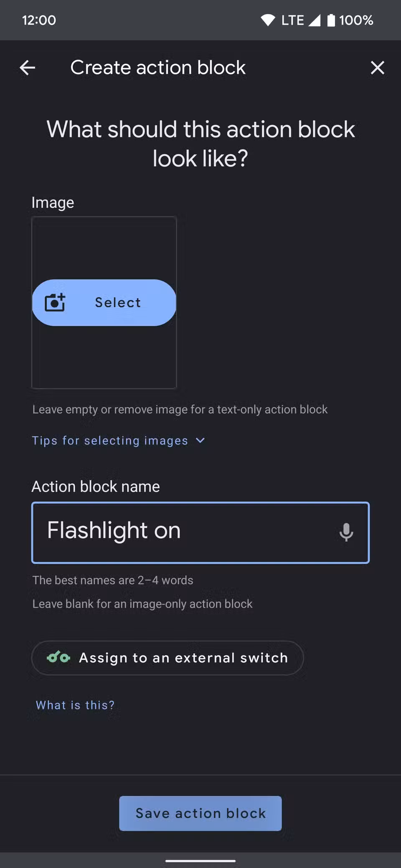The width and height of the screenshot is (401, 868).
Task: Tap the 12:00 clock in status bar
Action: click(39, 20)
